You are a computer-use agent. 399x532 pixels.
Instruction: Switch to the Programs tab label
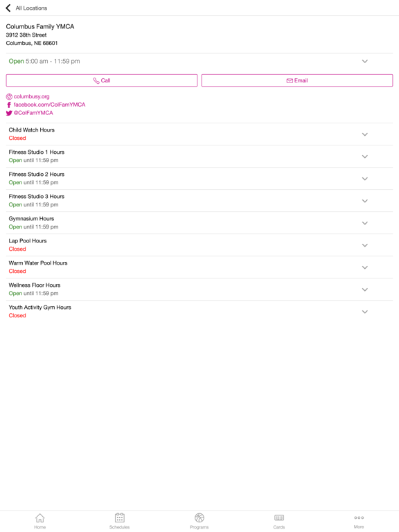[199, 527]
